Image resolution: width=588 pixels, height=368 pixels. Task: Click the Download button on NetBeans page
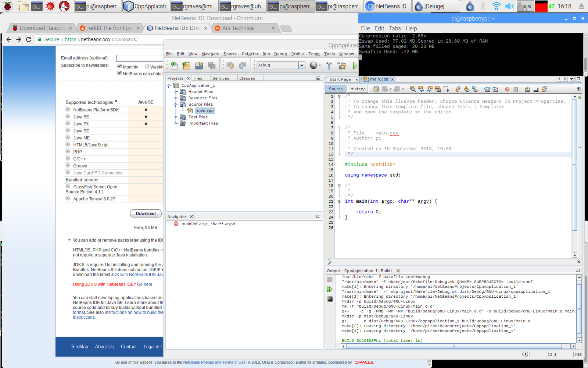[146, 213]
